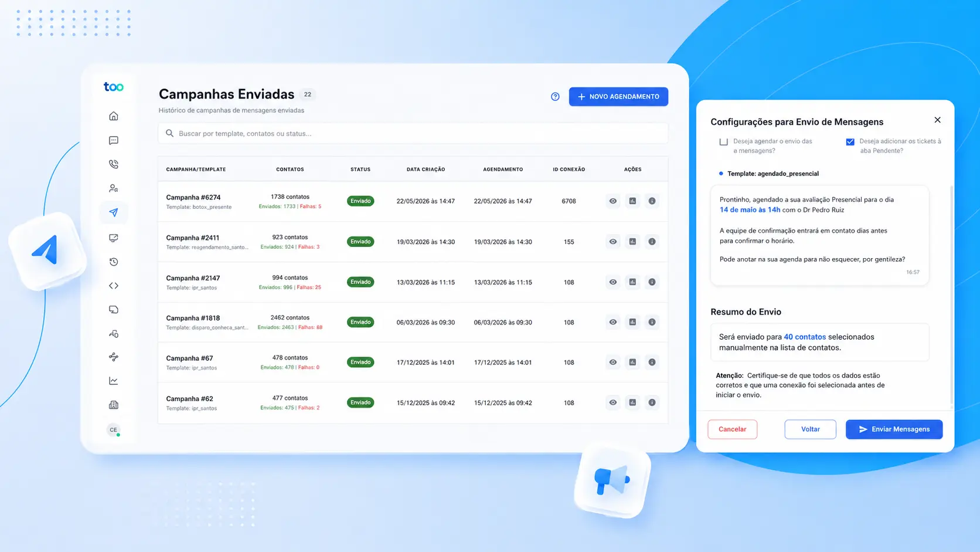Uncheck 'Deseja adicionar os tickets' checkbox
This screenshot has height=552, width=980.
coord(850,141)
